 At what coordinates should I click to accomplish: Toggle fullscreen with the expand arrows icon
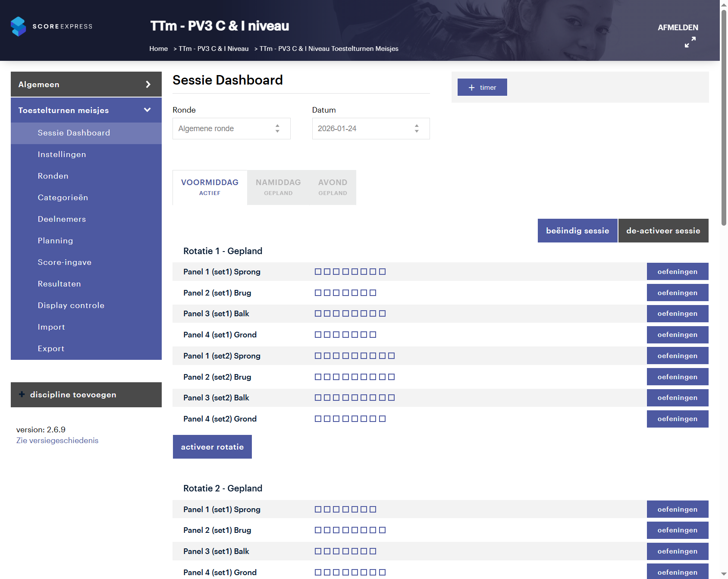point(690,42)
